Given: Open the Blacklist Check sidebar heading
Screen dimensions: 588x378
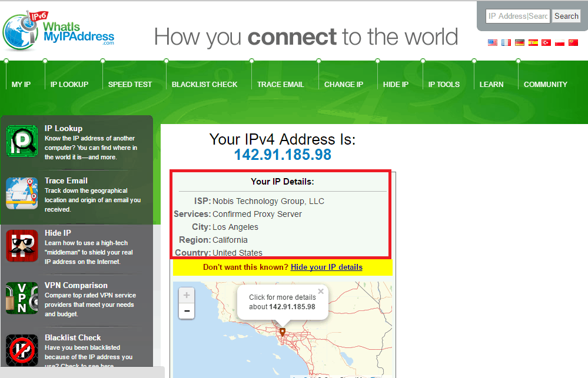Looking at the screenshot, I should click(x=73, y=337).
